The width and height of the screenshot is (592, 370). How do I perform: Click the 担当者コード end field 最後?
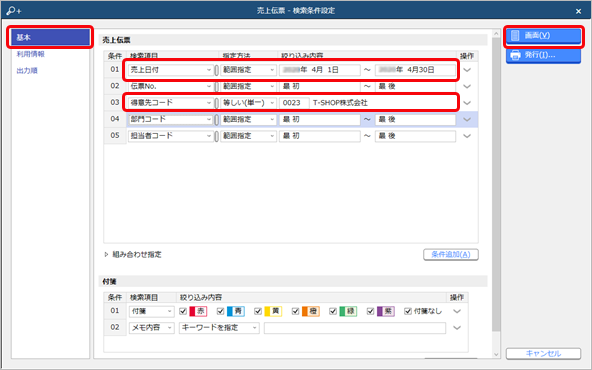(x=415, y=136)
